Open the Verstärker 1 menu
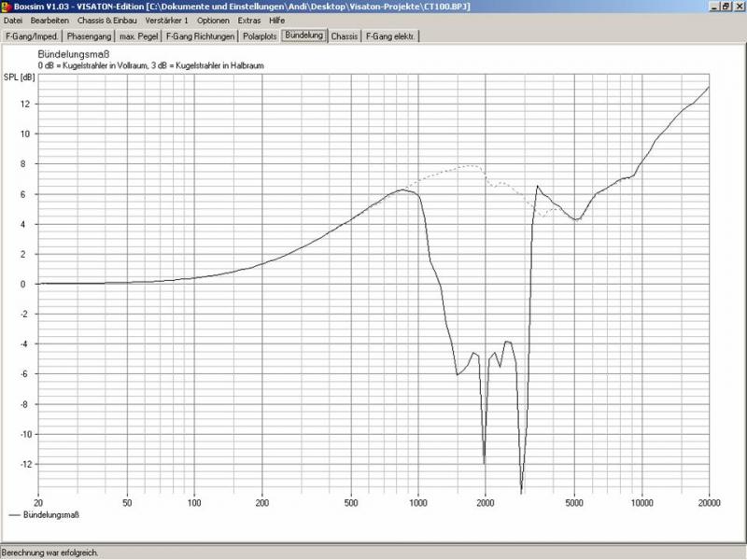 pyautogui.click(x=167, y=21)
